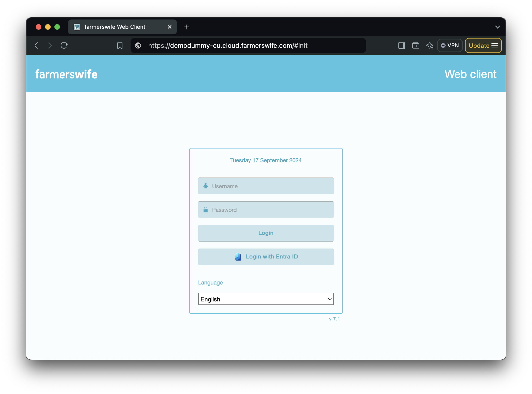The width and height of the screenshot is (532, 394).
Task: Open site info globe icon
Action: (x=138, y=45)
